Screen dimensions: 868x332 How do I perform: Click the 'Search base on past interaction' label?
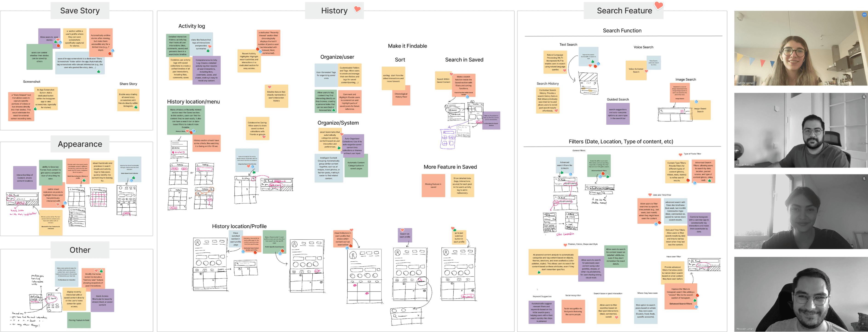tap(608, 294)
